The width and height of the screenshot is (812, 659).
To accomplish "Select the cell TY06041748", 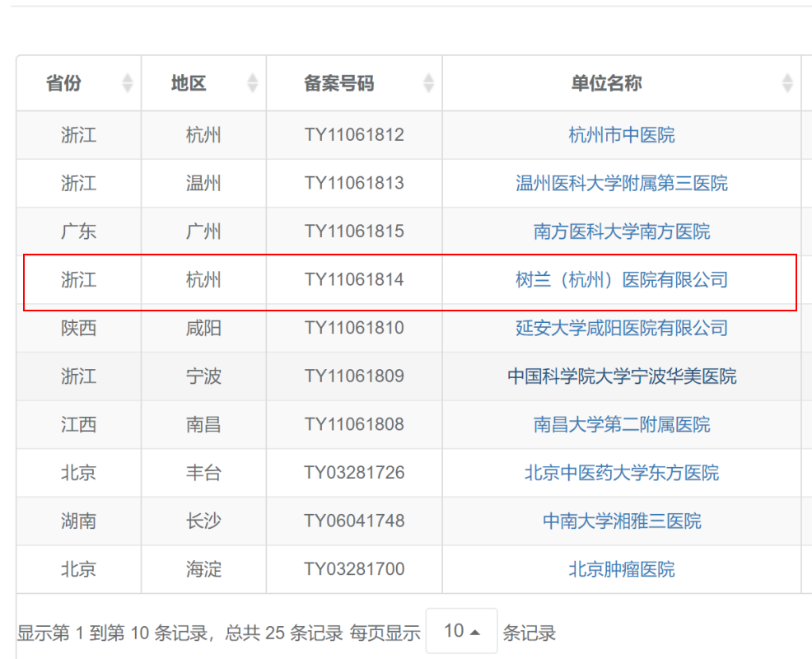I will (x=354, y=521).
